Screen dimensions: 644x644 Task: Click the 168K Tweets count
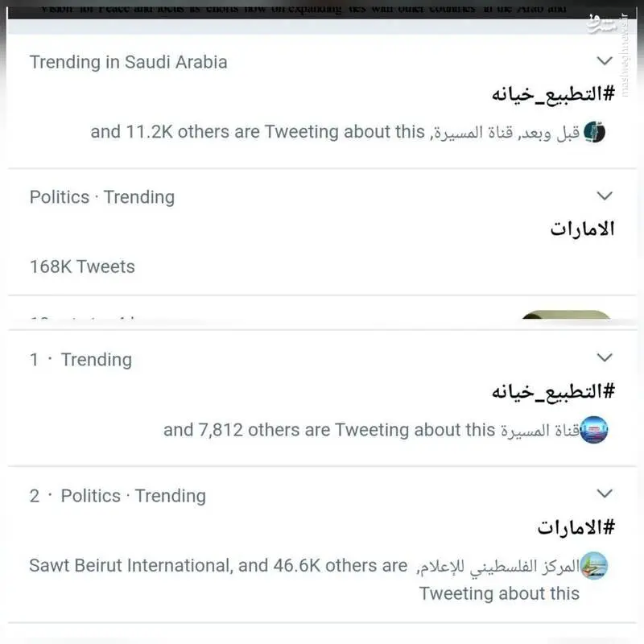(82, 266)
